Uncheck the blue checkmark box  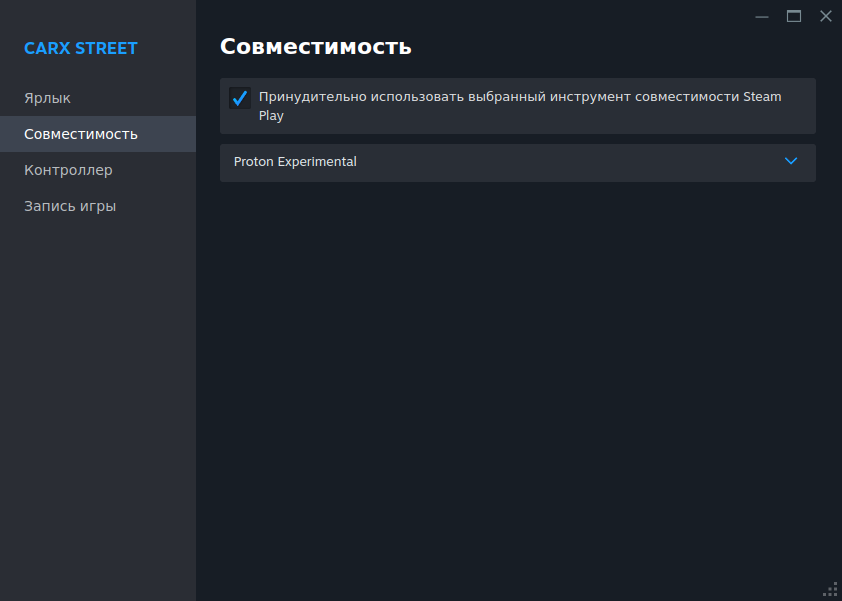pyautogui.click(x=239, y=98)
